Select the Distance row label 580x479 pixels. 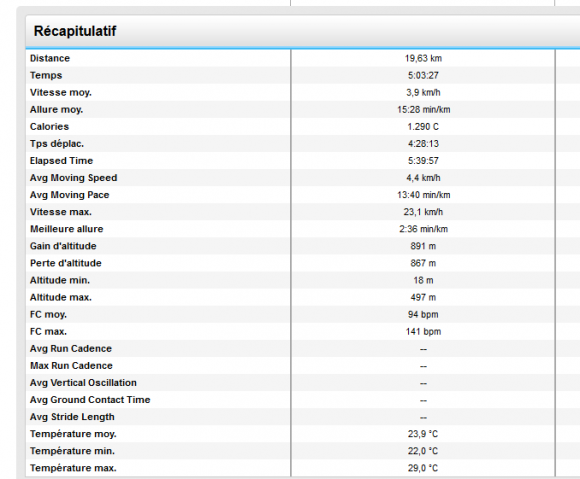click(50, 58)
